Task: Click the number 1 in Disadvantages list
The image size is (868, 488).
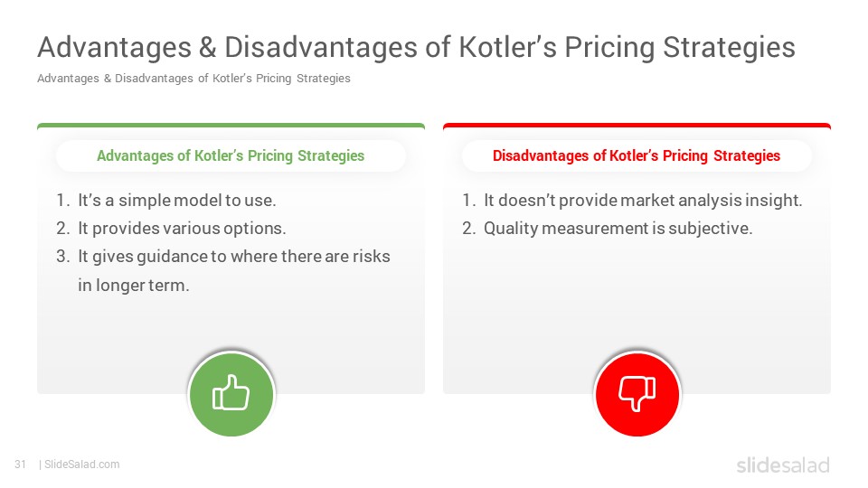Action: (468, 201)
